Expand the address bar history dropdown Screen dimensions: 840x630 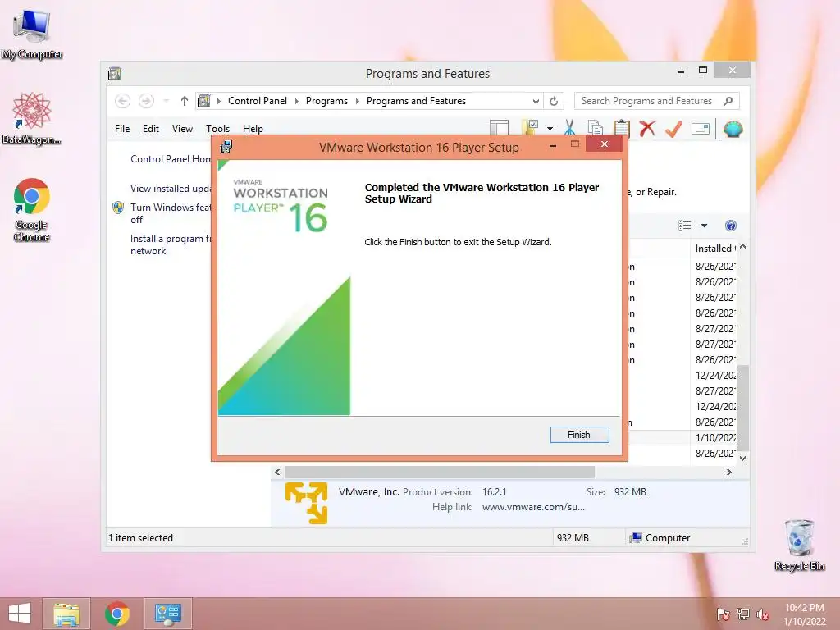(x=535, y=101)
